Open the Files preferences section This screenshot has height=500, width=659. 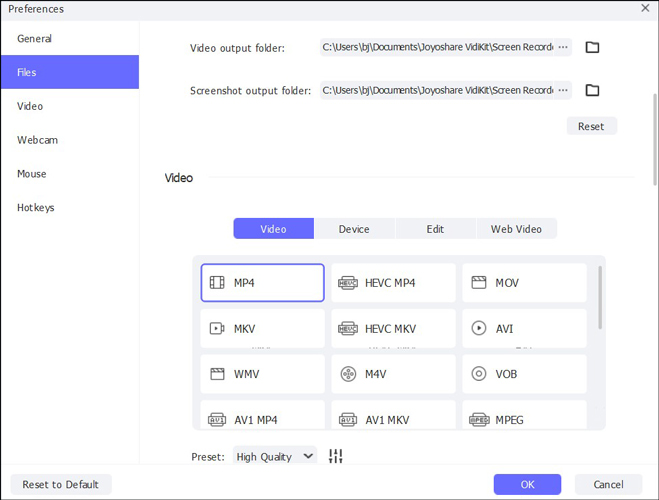pyautogui.click(x=70, y=72)
